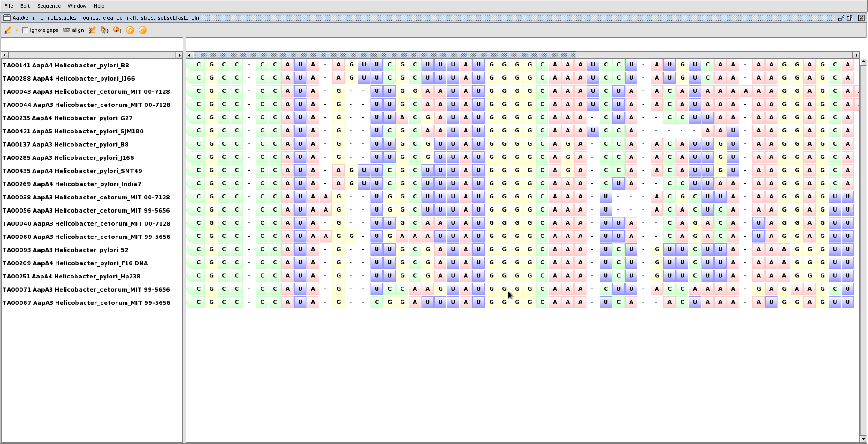Open the Edit menu
The width and height of the screenshot is (868, 444).
[x=25, y=6]
